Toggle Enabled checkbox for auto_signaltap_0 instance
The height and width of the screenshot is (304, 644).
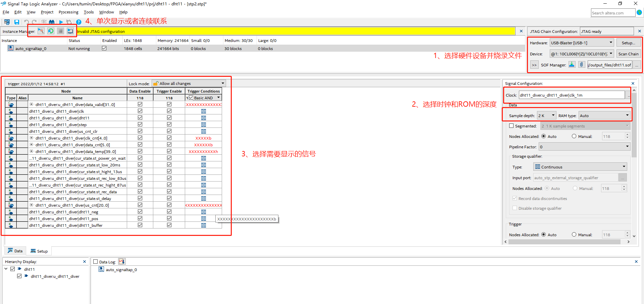[x=104, y=48]
